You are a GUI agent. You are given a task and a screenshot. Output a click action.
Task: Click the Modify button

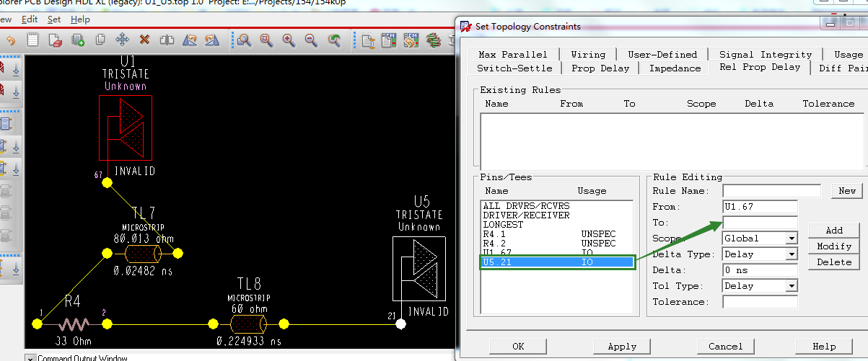point(834,246)
